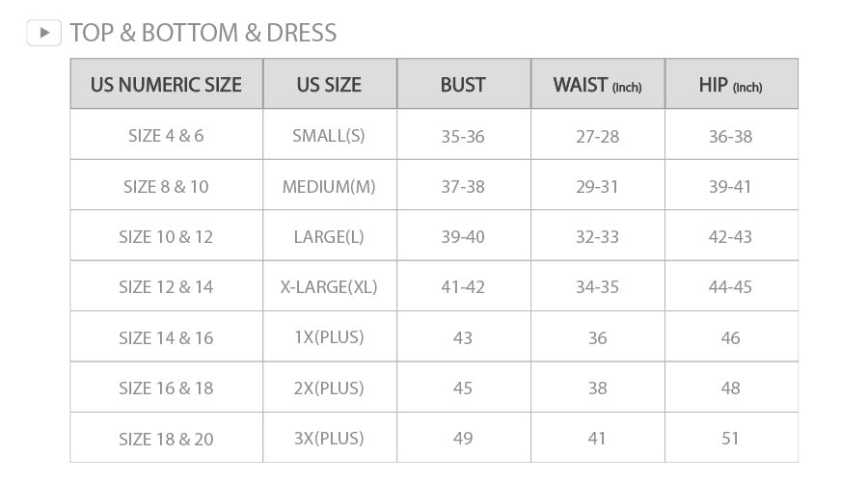The image size is (868, 482).
Task: Click the BUST column header
Action: [463, 85]
